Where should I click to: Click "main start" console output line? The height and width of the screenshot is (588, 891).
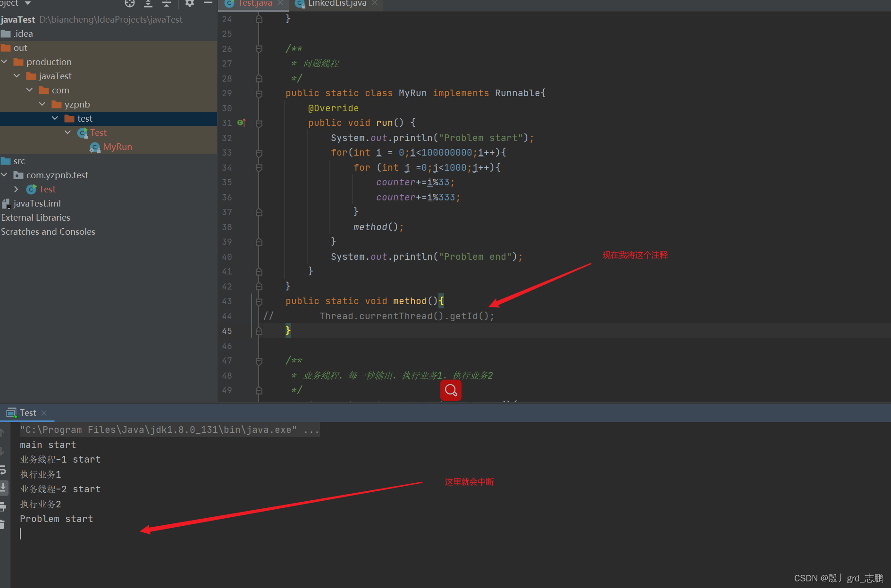pos(48,445)
